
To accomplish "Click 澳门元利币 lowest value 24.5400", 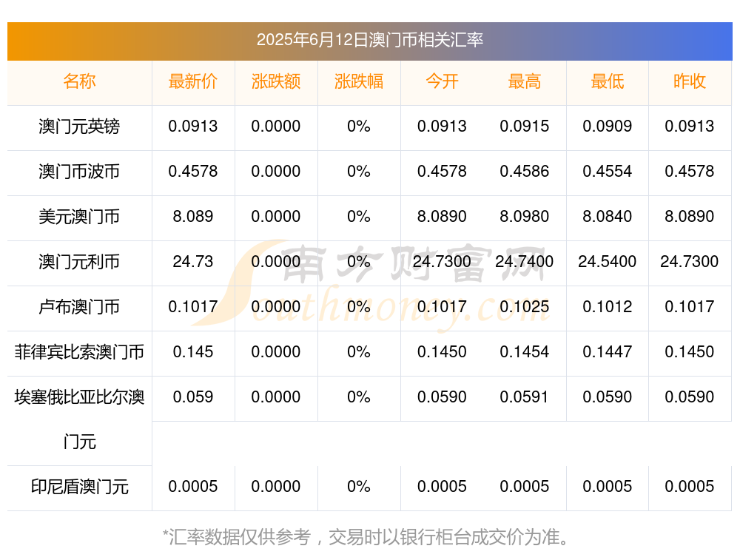I will pyautogui.click(x=608, y=261).
